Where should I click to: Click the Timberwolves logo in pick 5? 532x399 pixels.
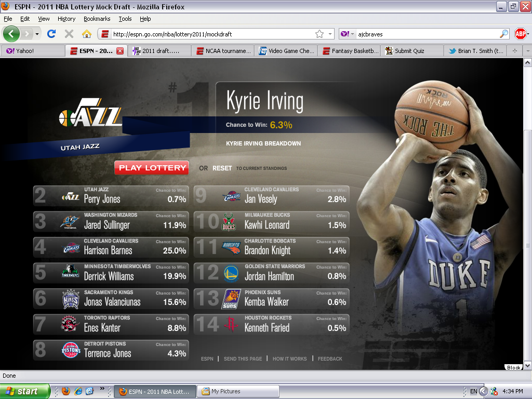[70, 271]
